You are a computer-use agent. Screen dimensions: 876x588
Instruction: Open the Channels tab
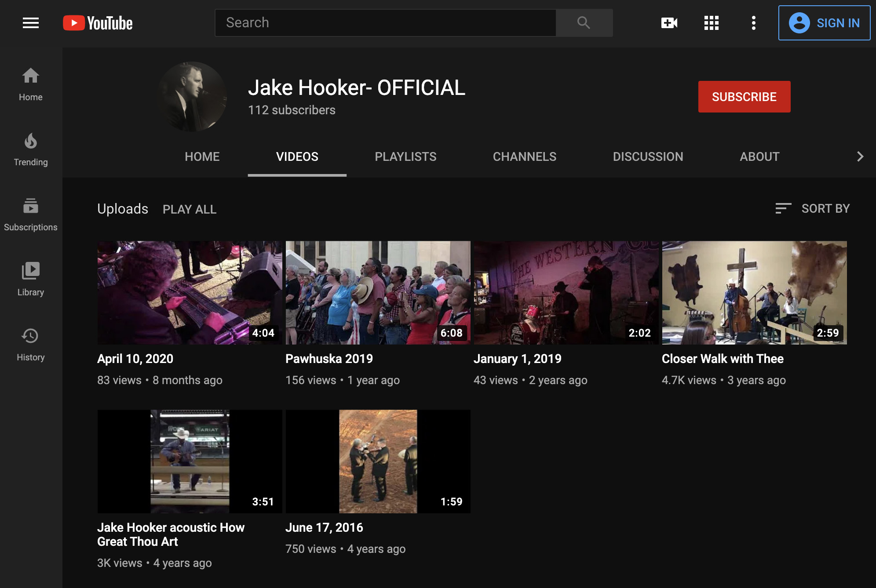point(525,156)
